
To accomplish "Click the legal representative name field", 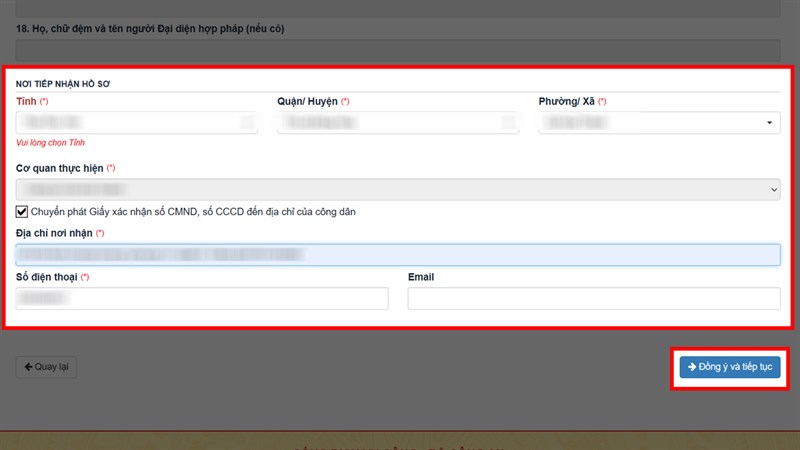I will coord(398,50).
